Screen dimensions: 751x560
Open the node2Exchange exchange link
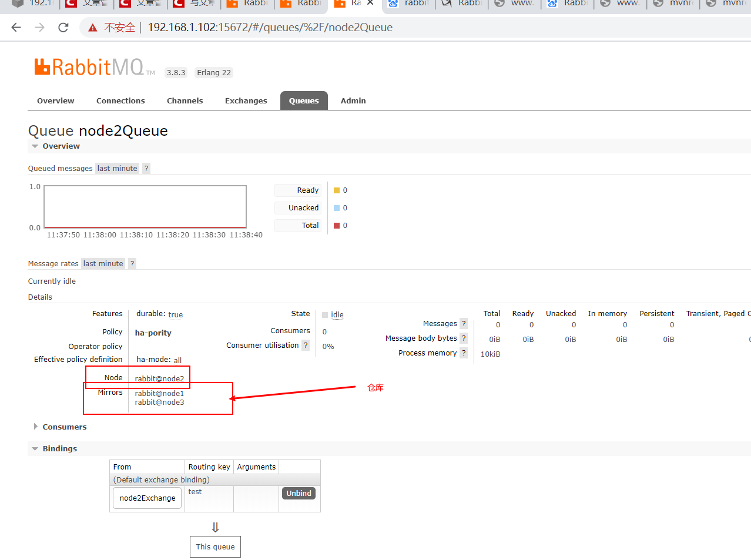147,498
